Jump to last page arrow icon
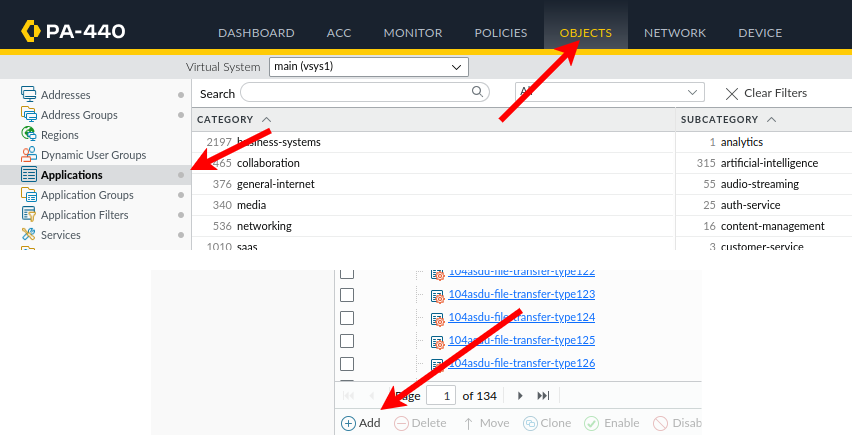The height and width of the screenshot is (435, 852). (543, 396)
